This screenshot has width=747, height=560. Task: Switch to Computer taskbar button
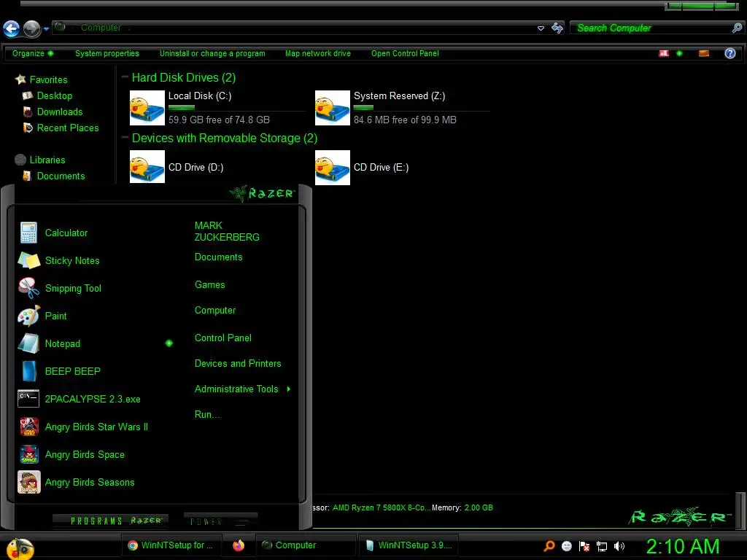click(x=305, y=545)
